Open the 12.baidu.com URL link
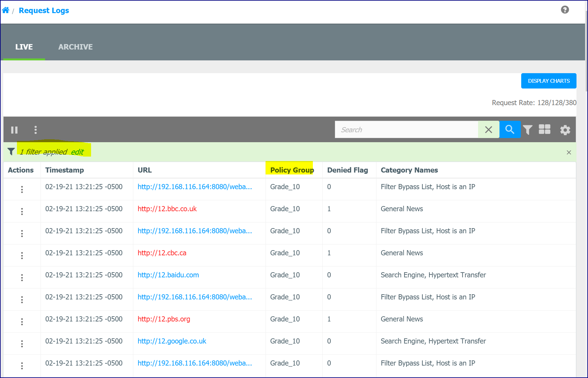The height and width of the screenshot is (378, 588). click(168, 275)
